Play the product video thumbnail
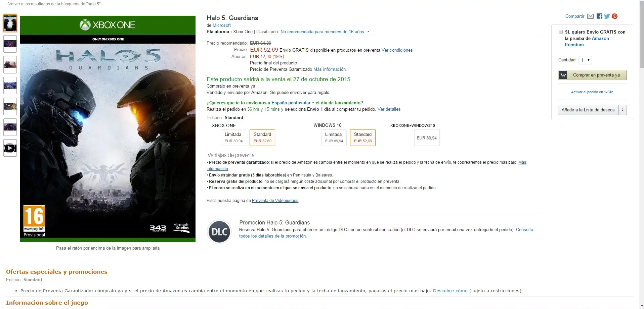The height and width of the screenshot is (309, 644). click(x=10, y=148)
